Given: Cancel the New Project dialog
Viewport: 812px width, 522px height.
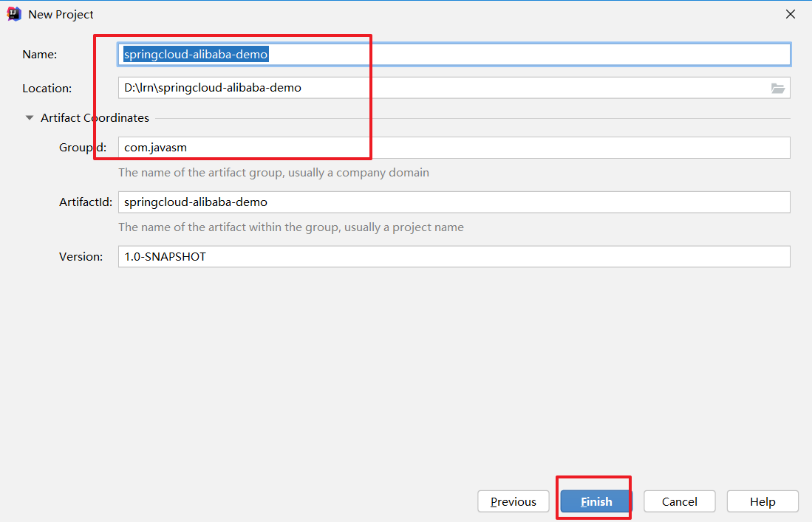Looking at the screenshot, I should pos(680,501).
